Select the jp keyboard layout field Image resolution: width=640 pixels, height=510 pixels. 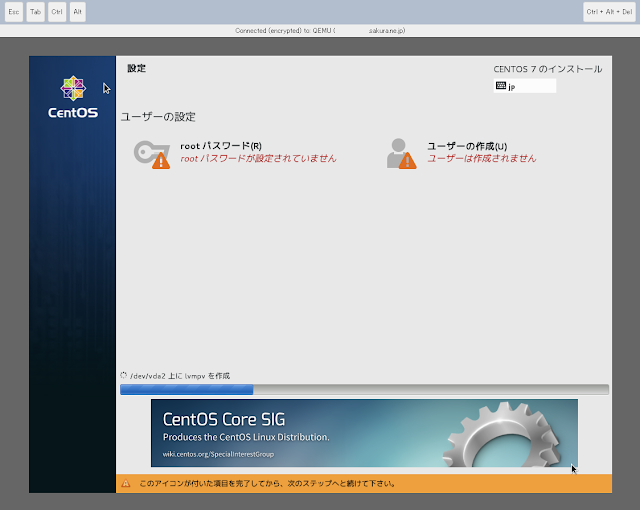coord(524,86)
